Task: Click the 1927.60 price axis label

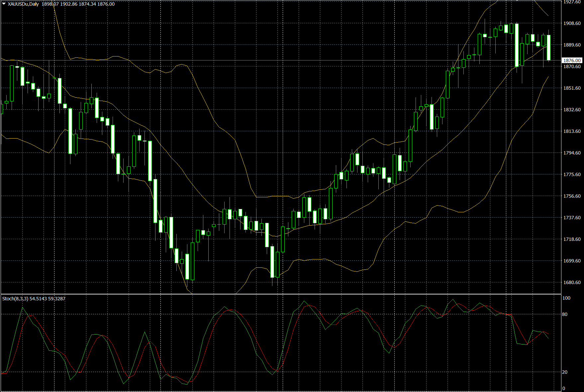Action: [x=572, y=2]
